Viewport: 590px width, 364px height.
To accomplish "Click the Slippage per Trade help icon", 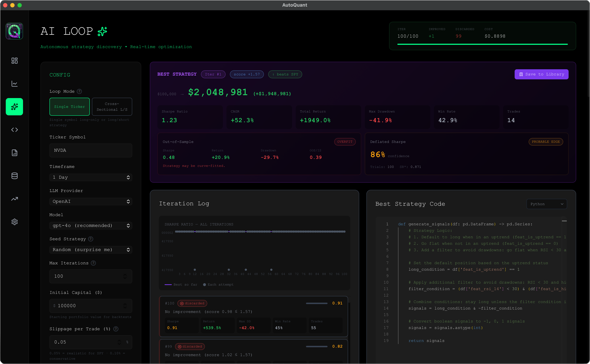I will [116, 329].
